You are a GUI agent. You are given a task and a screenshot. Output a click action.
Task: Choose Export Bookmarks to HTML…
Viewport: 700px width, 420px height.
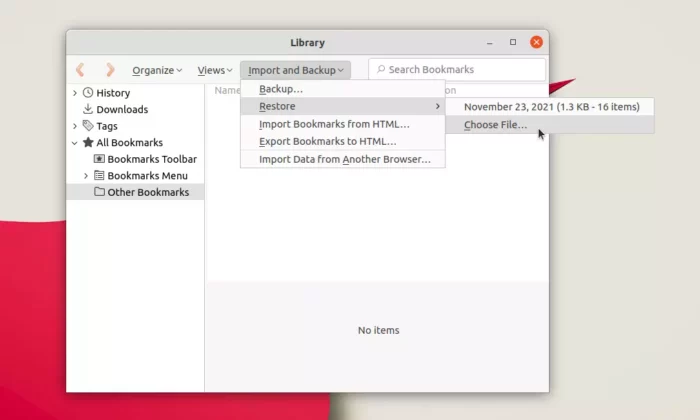(343, 141)
